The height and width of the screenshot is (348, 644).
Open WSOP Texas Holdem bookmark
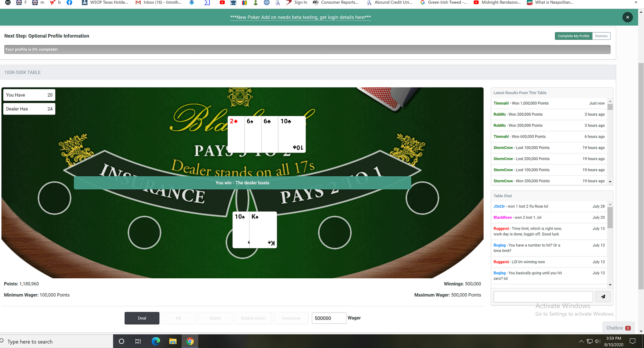[105, 3]
